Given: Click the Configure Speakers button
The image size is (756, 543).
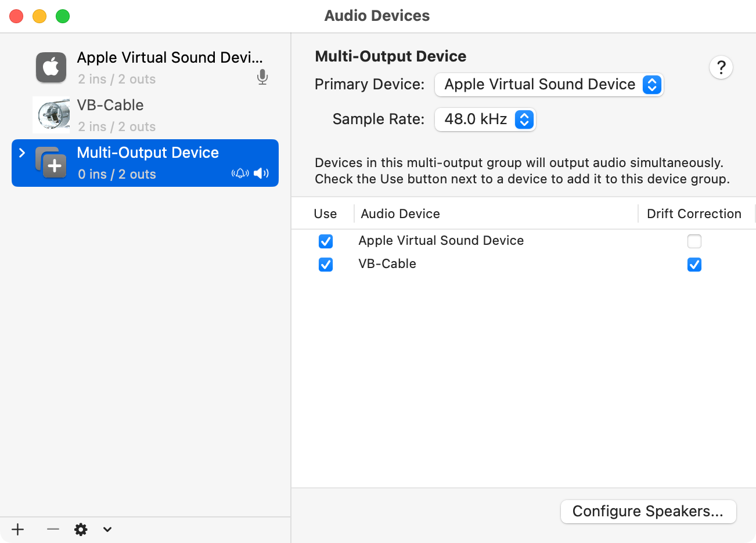Looking at the screenshot, I should point(648,511).
